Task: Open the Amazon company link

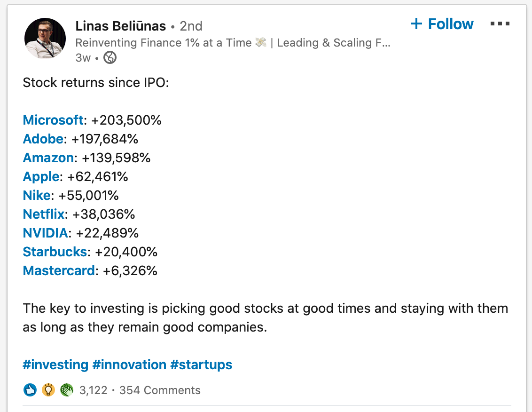Action: (x=48, y=158)
